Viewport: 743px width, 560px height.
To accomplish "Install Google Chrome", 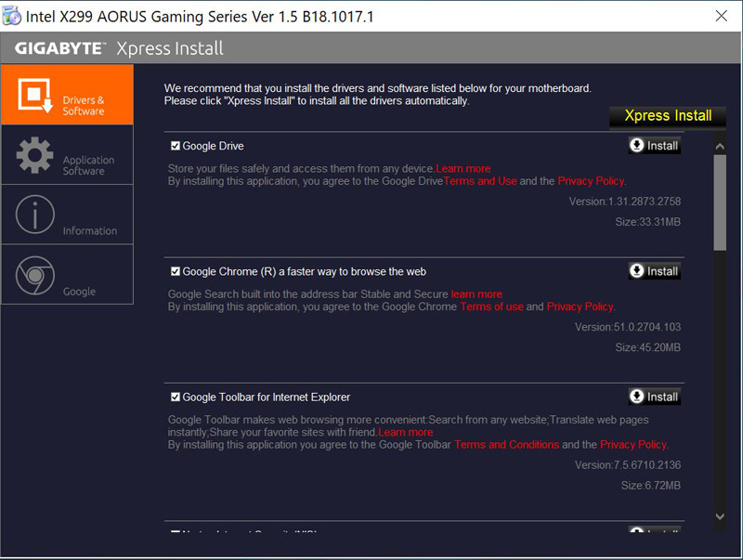I will click(x=655, y=271).
